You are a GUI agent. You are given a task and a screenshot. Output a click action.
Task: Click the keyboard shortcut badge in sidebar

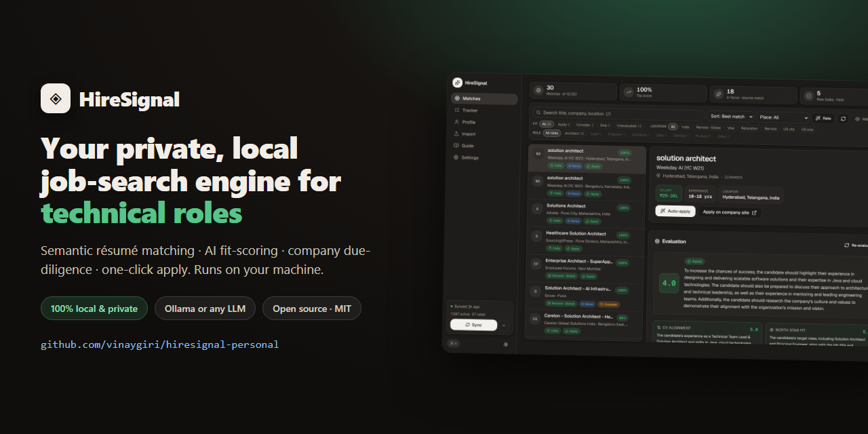453,343
